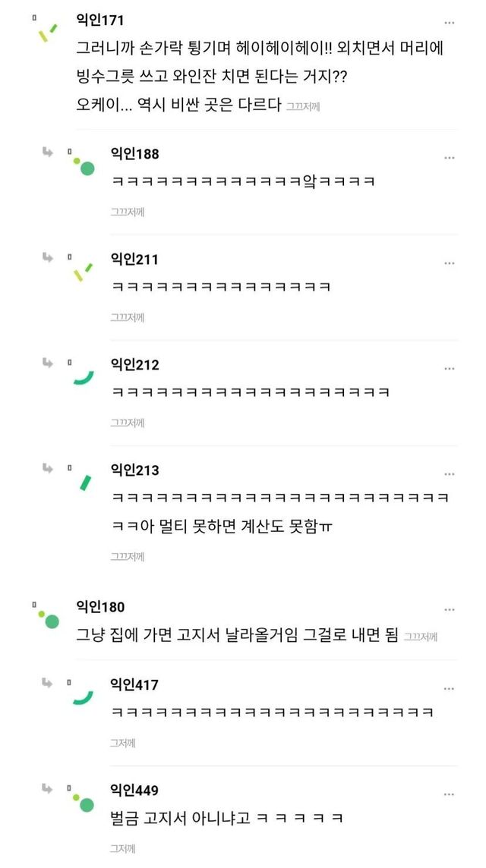The image size is (486, 868).
Task: Click 익인417's profile avatar
Action: (x=82, y=696)
